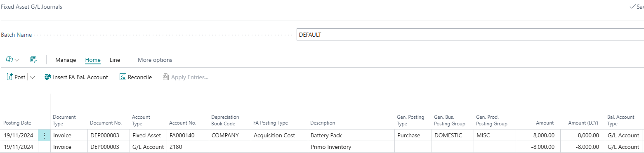Select the Purchase posting type cell
The width and height of the screenshot is (644, 153).
(x=413, y=135)
